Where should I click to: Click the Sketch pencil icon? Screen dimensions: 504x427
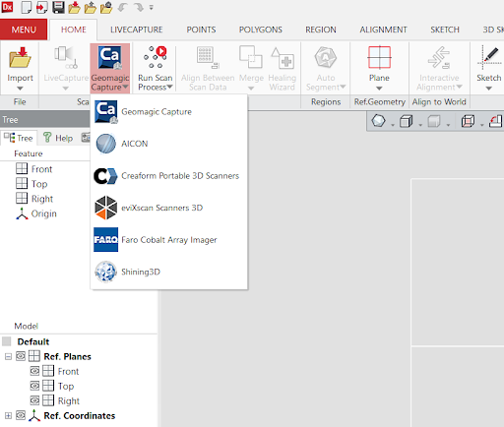click(x=489, y=57)
